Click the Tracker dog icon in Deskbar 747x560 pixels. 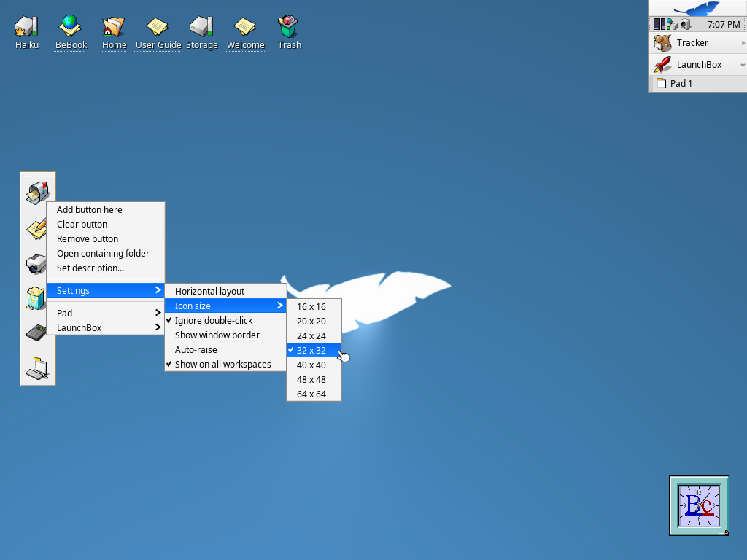662,43
